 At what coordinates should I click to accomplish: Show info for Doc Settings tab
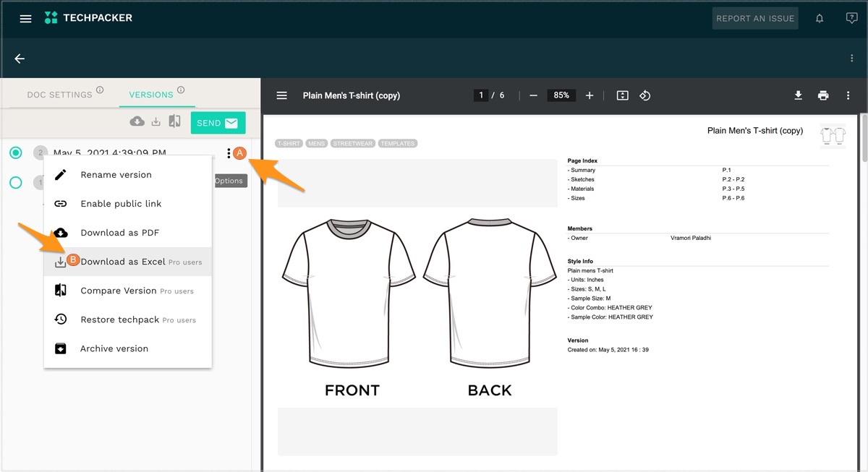[x=100, y=90]
